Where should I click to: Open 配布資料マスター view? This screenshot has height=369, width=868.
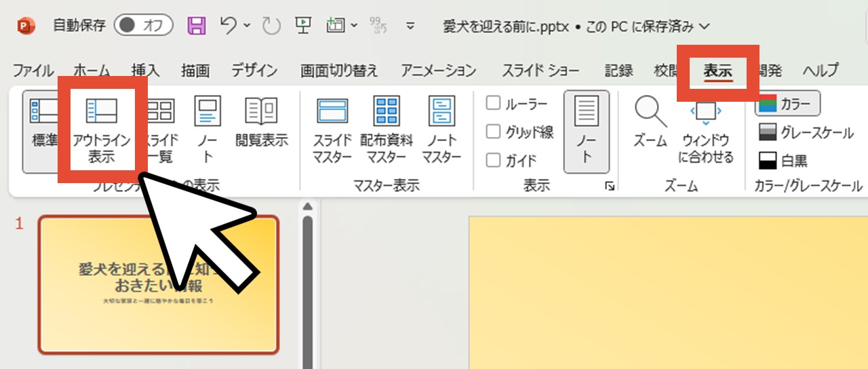387,131
